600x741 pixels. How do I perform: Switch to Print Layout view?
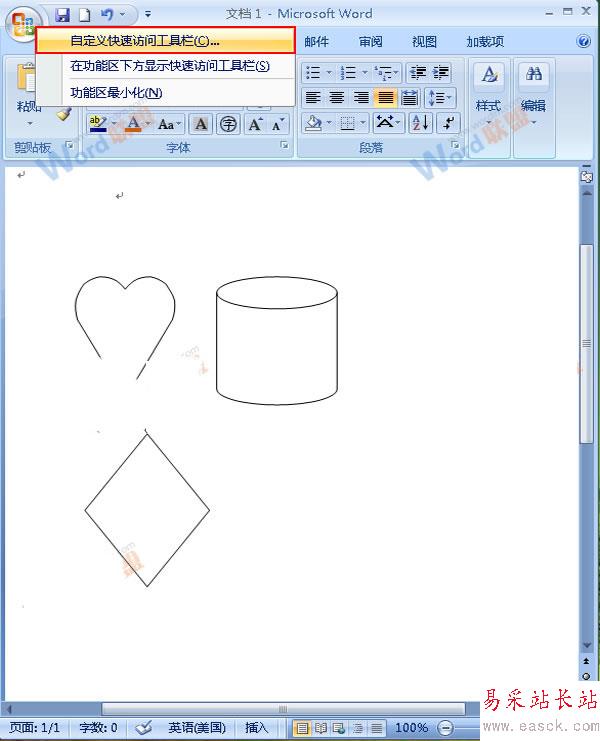click(x=301, y=728)
